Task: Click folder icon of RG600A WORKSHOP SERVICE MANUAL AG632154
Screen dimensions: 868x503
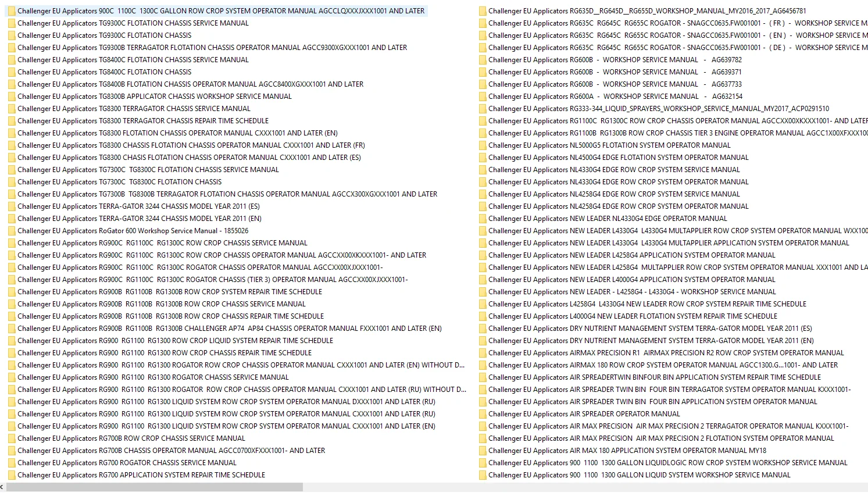Action: pyautogui.click(x=483, y=97)
